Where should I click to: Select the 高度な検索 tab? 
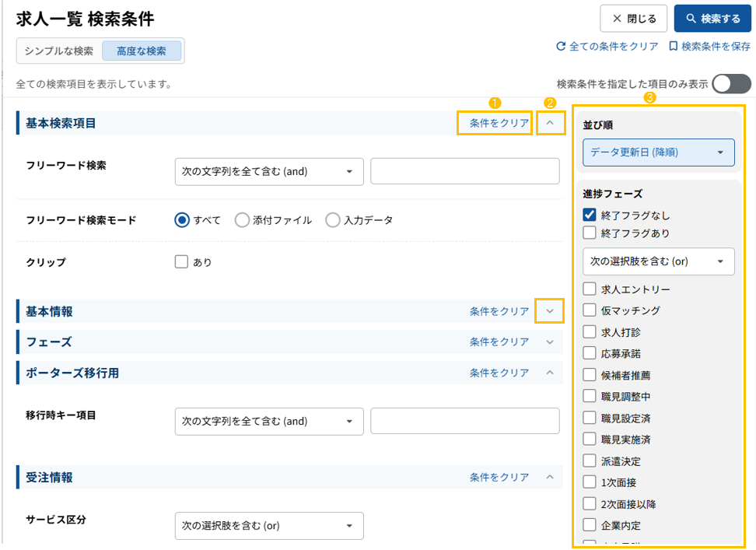(142, 51)
